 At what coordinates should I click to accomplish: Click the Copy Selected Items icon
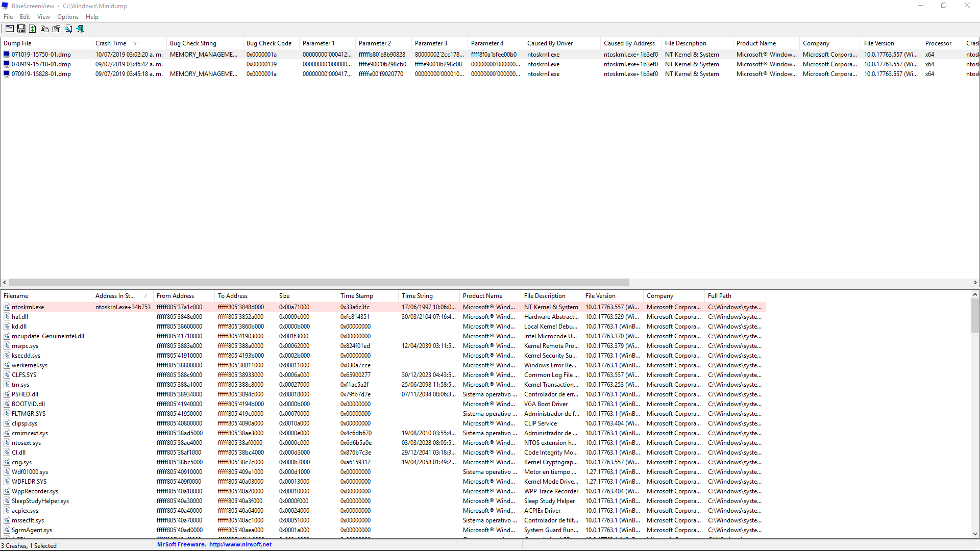(44, 29)
